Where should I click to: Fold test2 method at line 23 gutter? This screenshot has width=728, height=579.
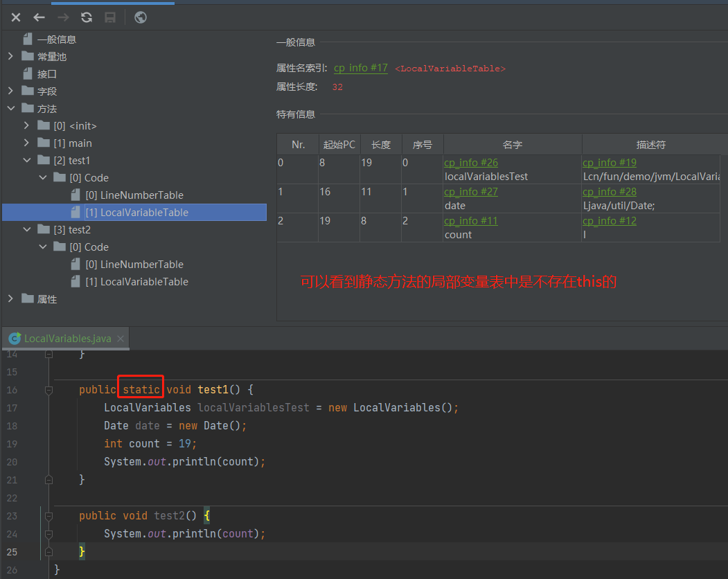pos(48,516)
